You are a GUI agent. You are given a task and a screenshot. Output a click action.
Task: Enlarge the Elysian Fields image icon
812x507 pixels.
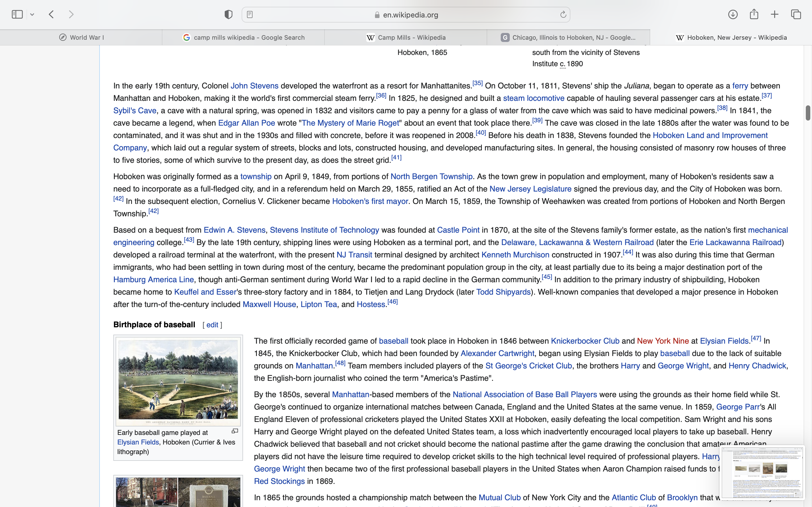pyautogui.click(x=235, y=431)
